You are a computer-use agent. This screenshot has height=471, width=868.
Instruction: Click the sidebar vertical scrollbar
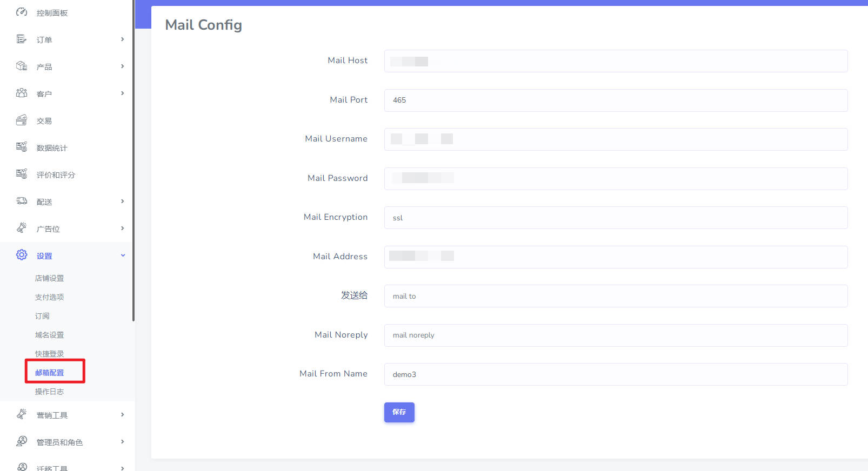133,162
